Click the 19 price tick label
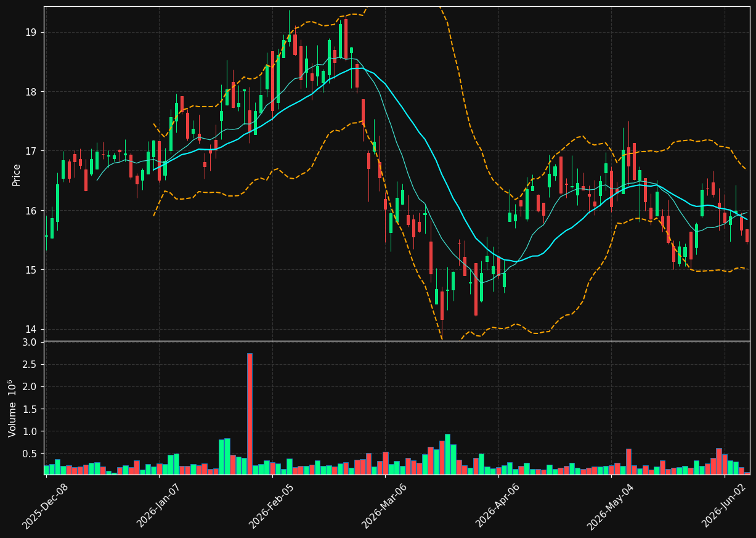This screenshot has width=756, height=538. coord(31,32)
